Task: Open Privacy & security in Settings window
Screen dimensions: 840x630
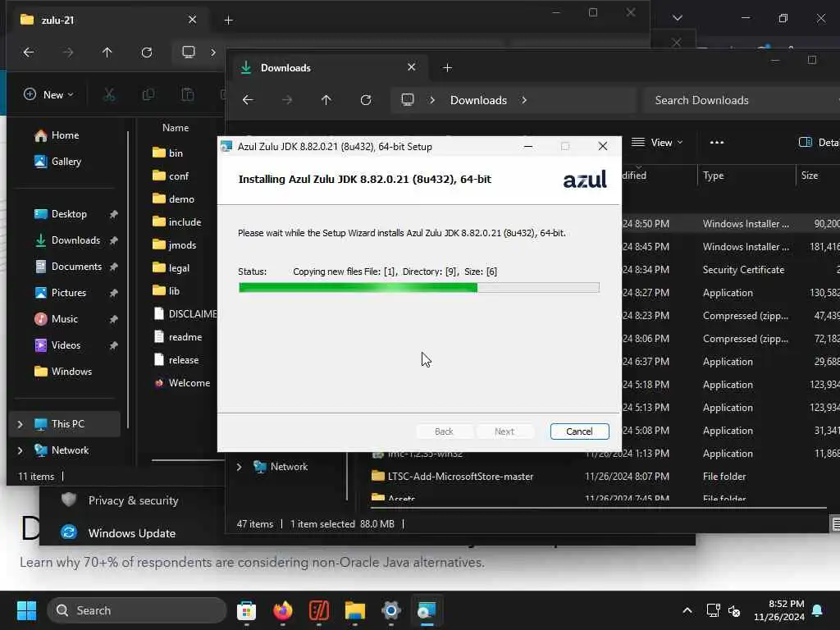Action: [133, 500]
